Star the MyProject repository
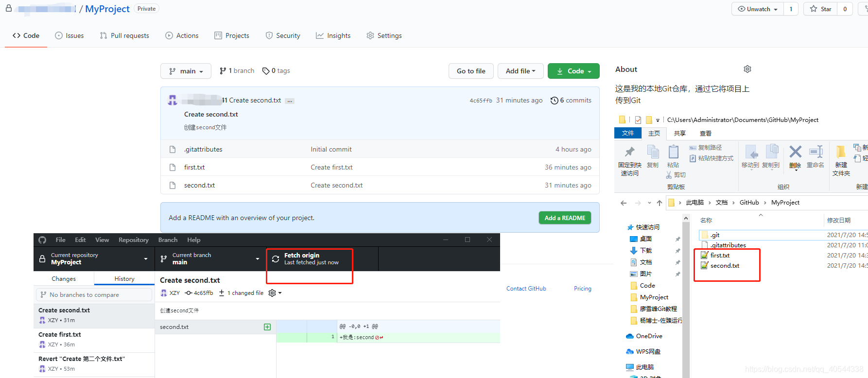 [820, 9]
